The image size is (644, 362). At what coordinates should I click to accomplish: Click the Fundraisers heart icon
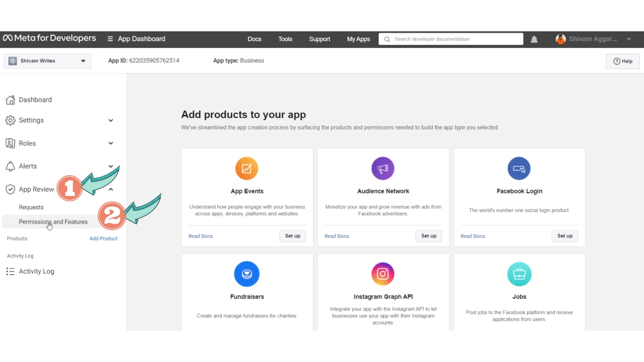tap(247, 274)
